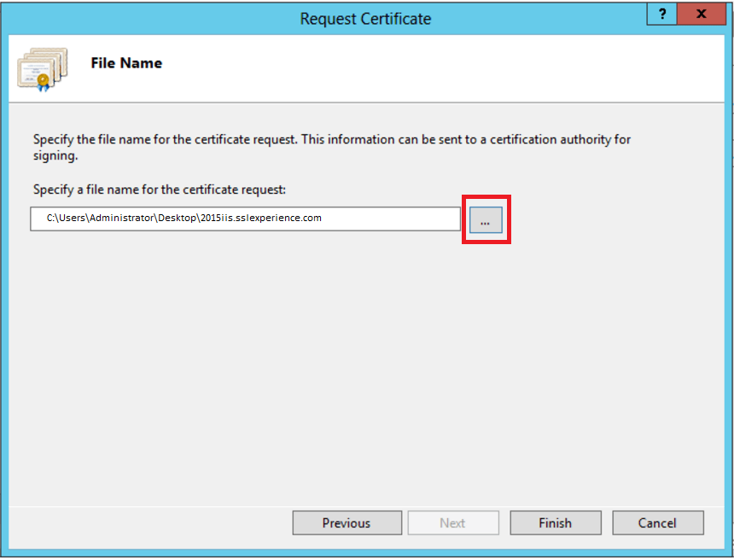This screenshot has height=560, width=734.
Task: Click the empty right end of path field
Action: click(x=410, y=219)
